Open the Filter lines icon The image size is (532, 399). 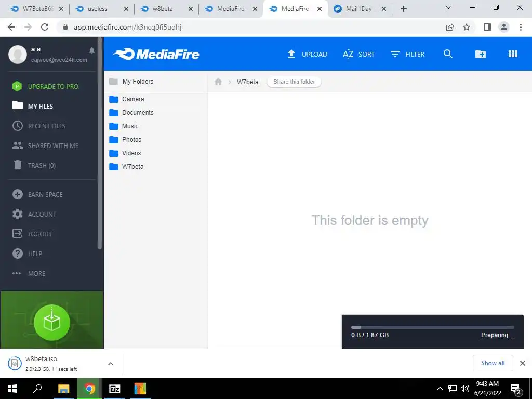[x=395, y=54]
